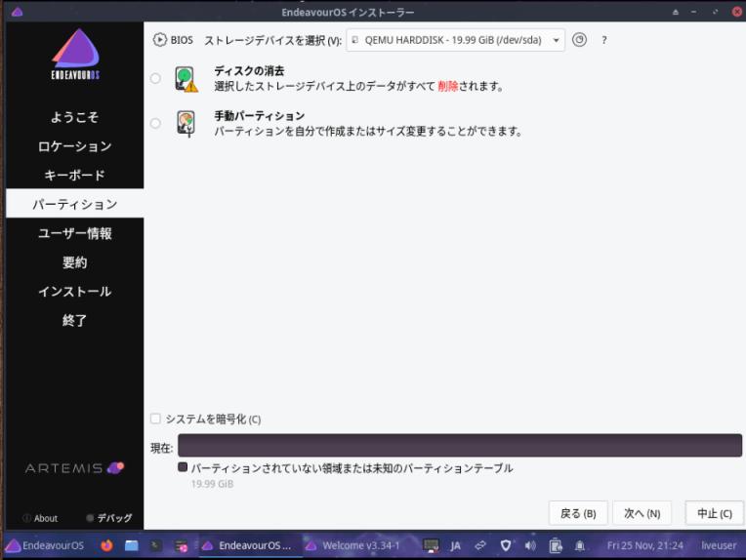Select the 手動パーティション radio button
This screenshot has height=560, width=746.
pyautogui.click(x=155, y=124)
